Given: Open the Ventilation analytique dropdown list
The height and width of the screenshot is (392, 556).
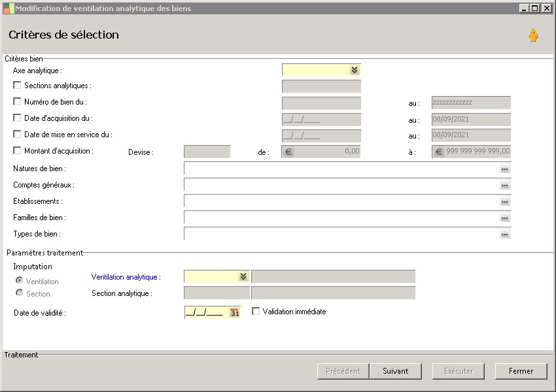Looking at the screenshot, I should click(x=243, y=276).
